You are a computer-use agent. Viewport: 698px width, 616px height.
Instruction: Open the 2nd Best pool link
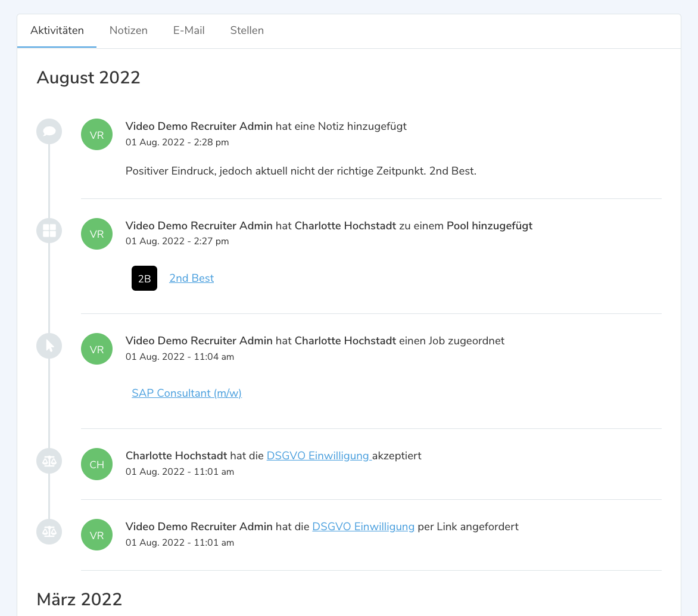coord(191,278)
